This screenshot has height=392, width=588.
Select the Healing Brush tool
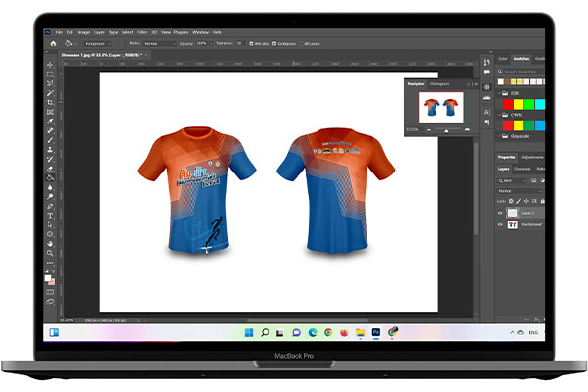(x=50, y=130)
